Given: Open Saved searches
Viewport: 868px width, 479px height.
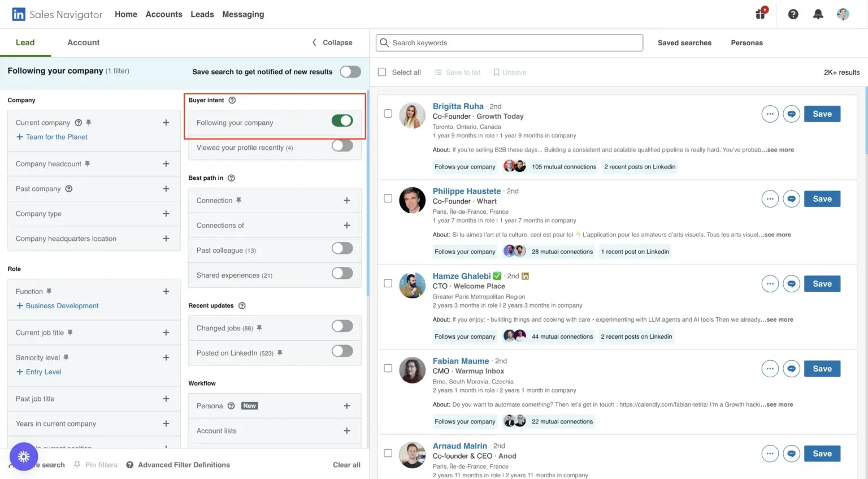Looking at the screenshot, I should tap(684, 42).
